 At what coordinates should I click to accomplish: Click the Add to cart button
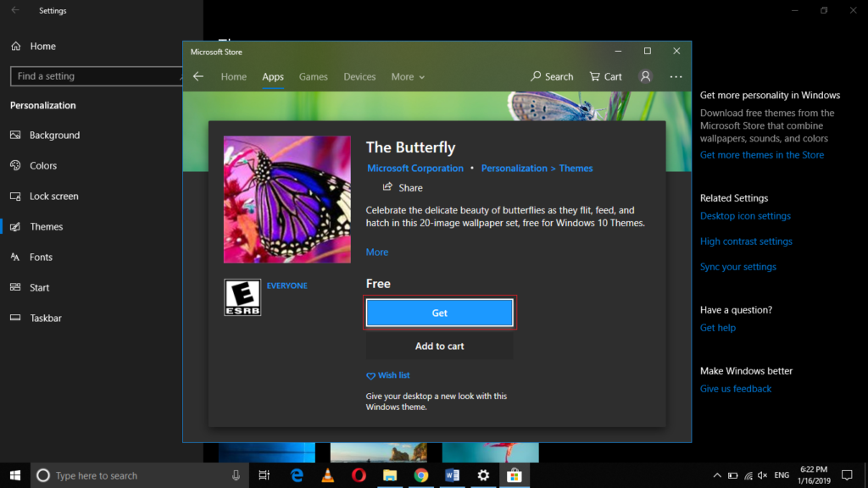439,346
